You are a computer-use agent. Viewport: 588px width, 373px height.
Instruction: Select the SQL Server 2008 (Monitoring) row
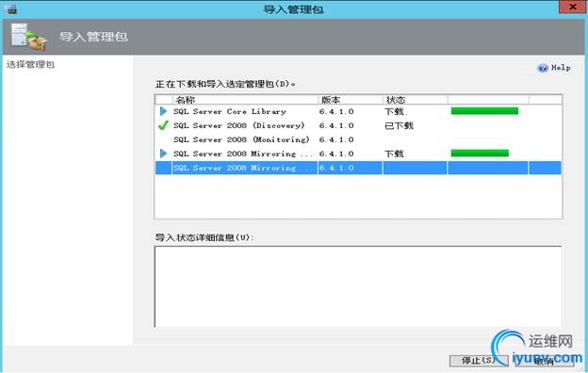tap(358, 139)
